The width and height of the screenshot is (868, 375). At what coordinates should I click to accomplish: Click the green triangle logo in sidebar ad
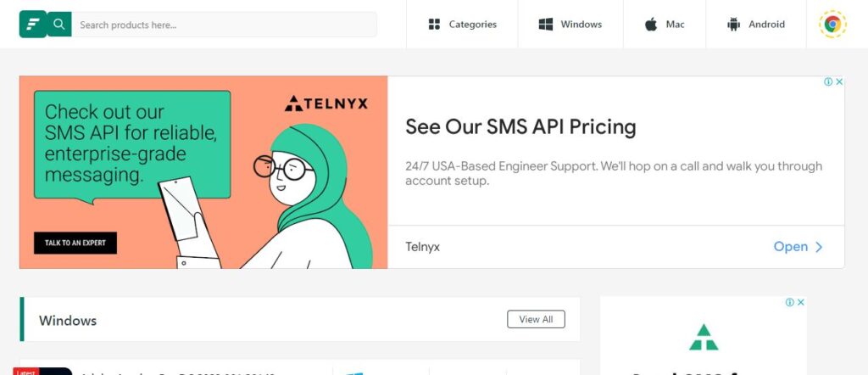point(704,337)
